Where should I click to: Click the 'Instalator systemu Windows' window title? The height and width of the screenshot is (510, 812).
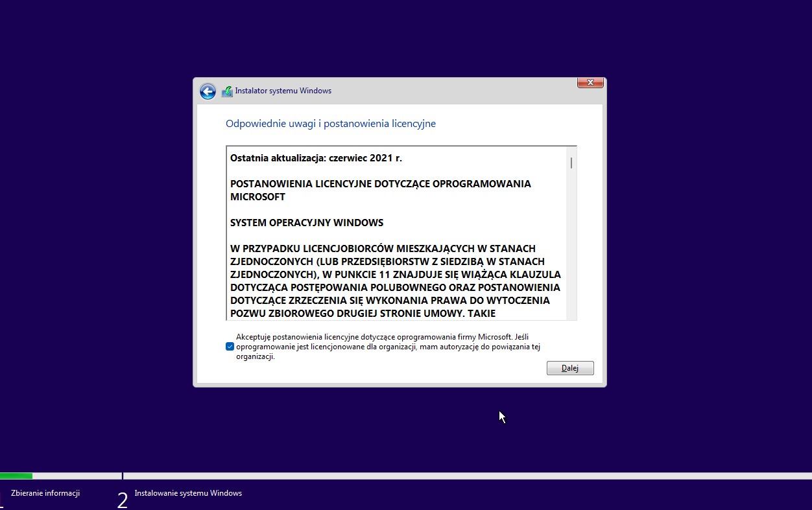tap(283, 91)
